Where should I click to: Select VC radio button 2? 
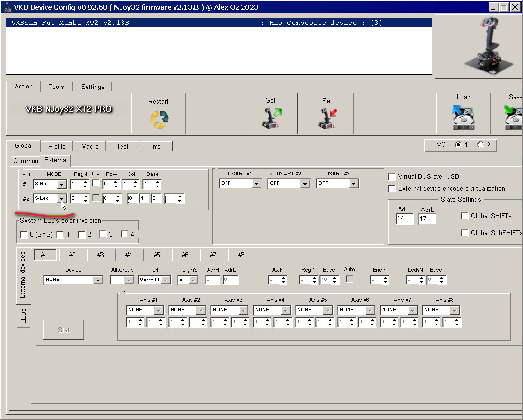click(x=481, y=145)
